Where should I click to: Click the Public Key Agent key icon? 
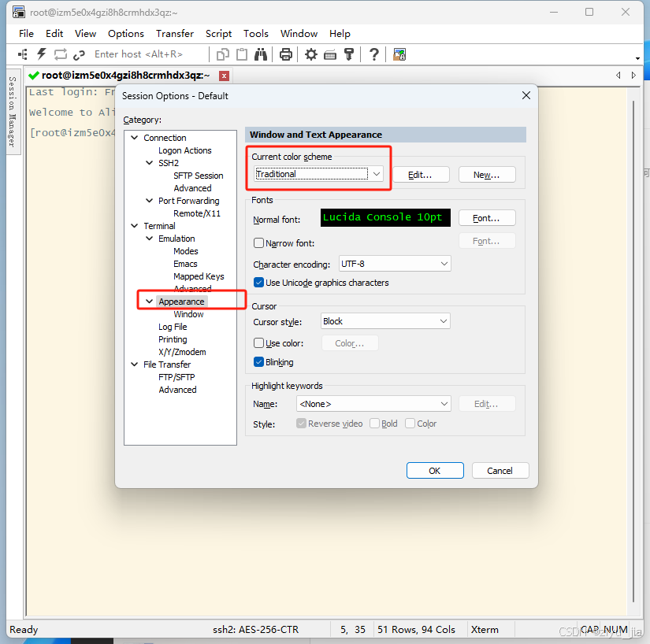point(349,54)
